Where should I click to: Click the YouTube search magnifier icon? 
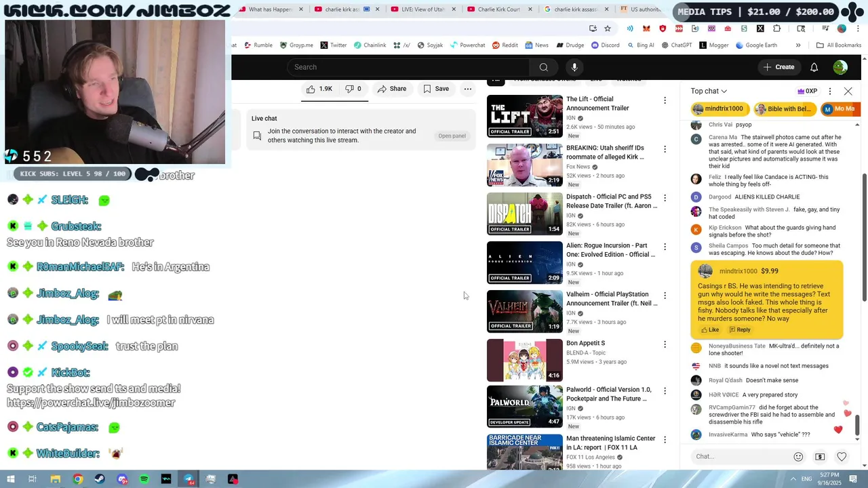pos(543,67)
